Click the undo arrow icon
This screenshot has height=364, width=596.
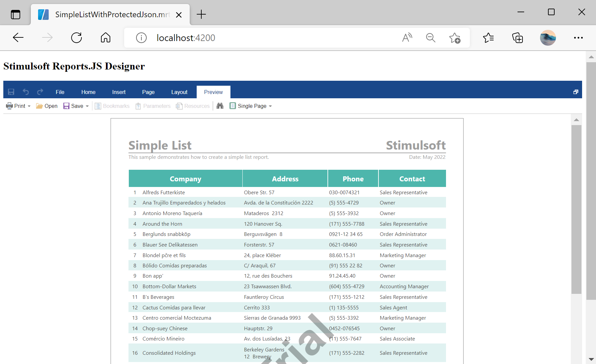coord(26,92)
